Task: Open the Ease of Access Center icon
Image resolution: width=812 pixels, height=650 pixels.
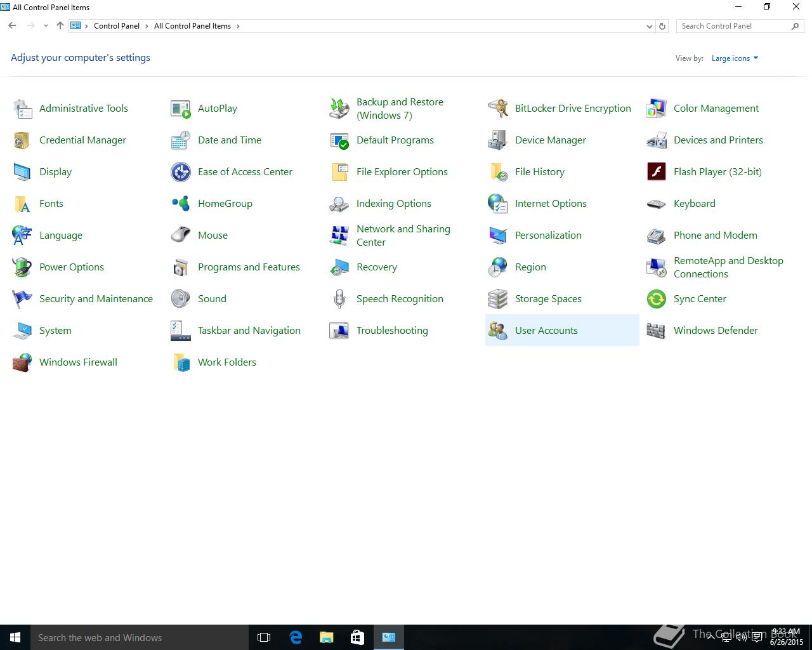Action: [x=181, y=172]
